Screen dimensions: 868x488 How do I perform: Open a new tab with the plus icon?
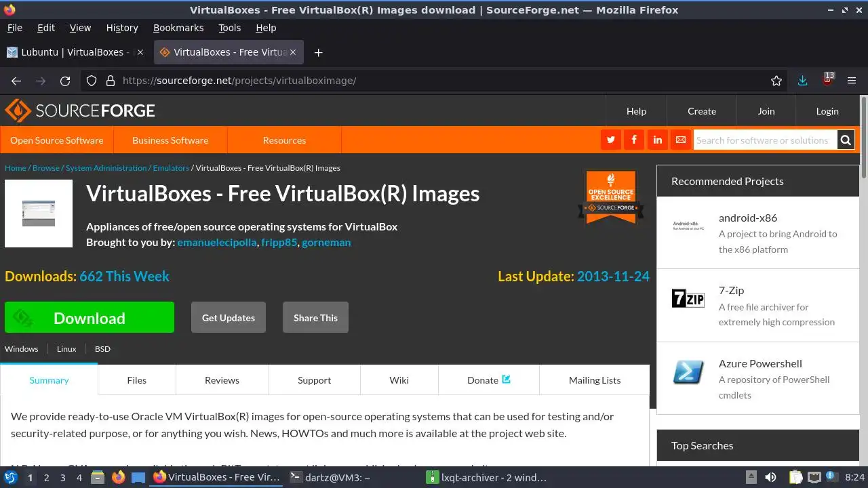318,52
